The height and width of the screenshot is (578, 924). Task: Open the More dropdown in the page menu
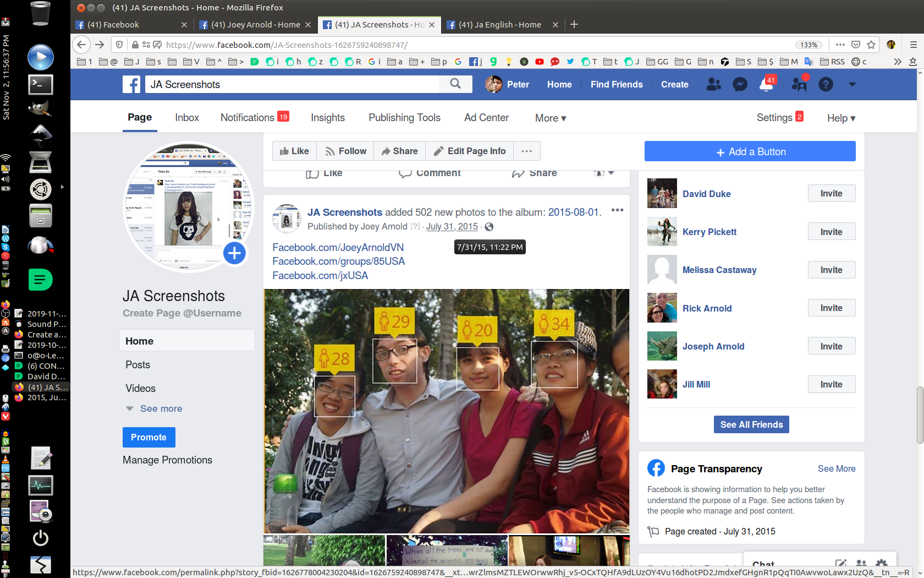550,118
